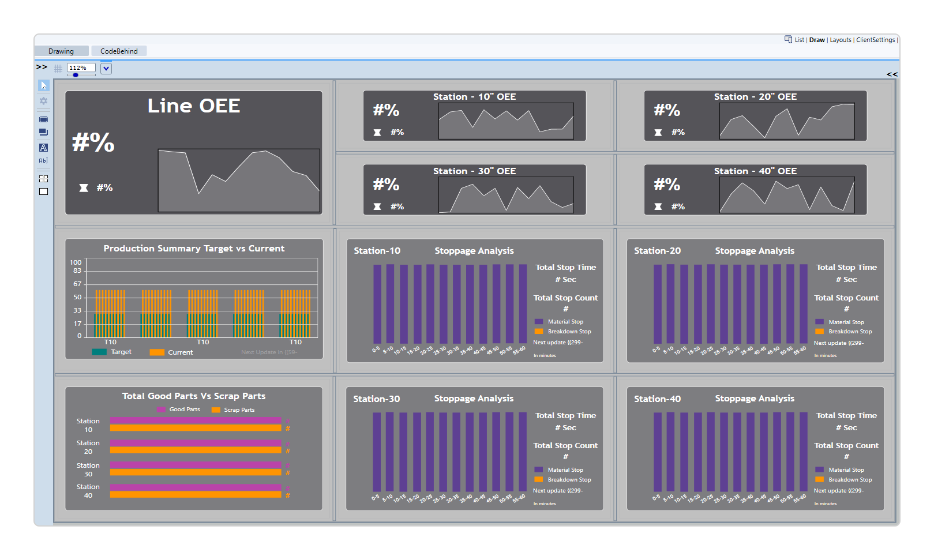Click the display devices icon beside List
Viewport: 934px width, 560px height.
[788, 39]
